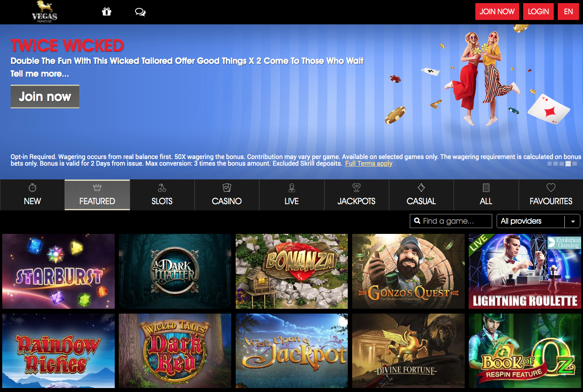
Task: Click the cherries icon above SLOTS
Action: [162, 188]
